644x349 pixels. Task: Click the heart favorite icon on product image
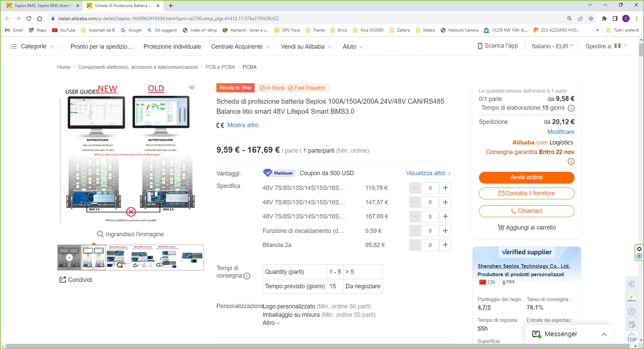click(192, 88)
